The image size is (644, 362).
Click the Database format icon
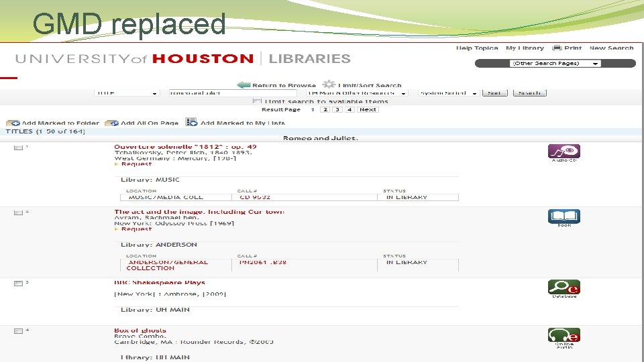564,287
